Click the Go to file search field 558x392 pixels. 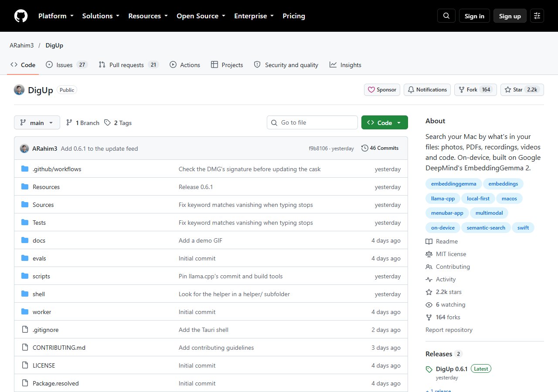[x=312, y=122]
